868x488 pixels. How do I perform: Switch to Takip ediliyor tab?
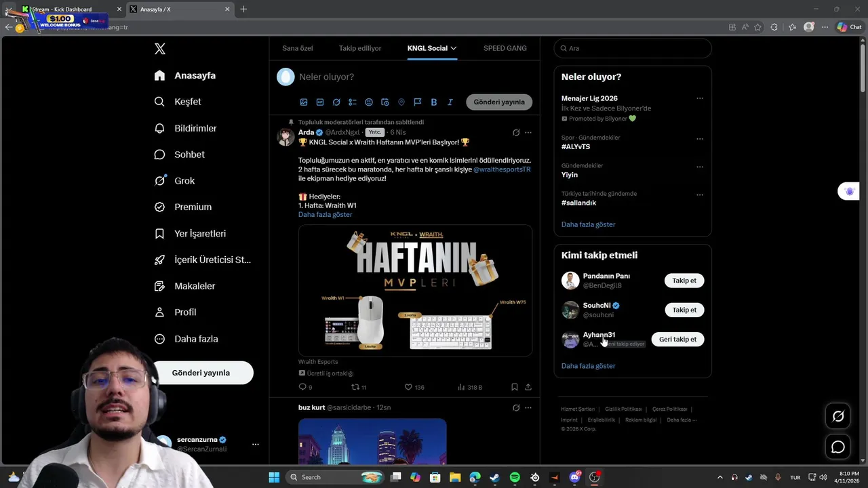pyautogui.click(x=360, y=48)
